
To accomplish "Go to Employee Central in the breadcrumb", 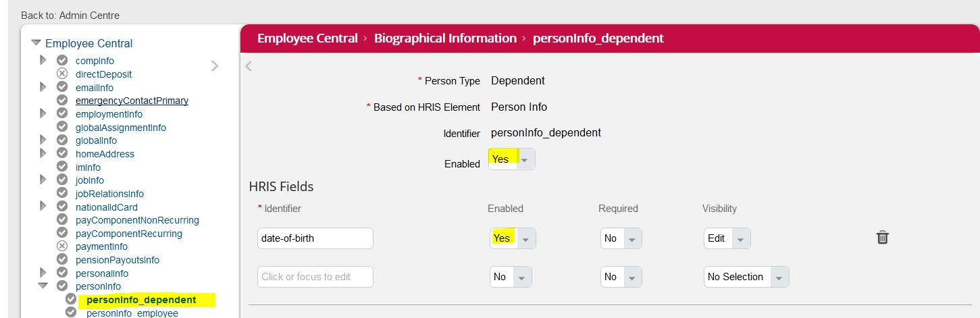I will click(307, 38).
